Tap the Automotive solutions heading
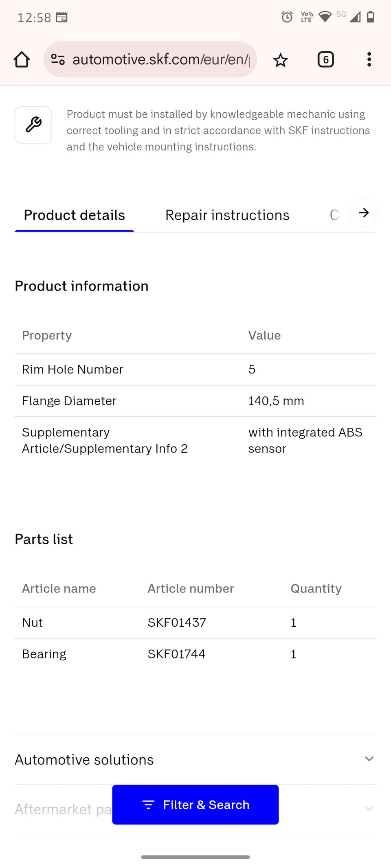Screen dimensions: 391x868 84,760
